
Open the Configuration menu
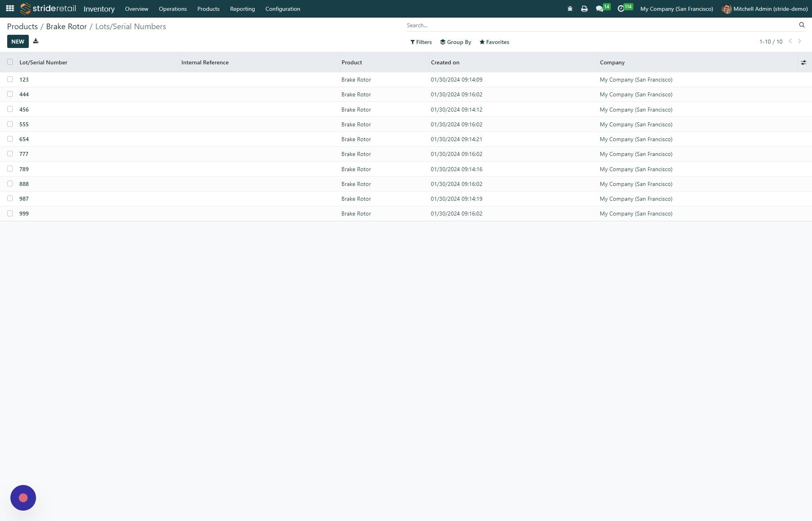(283, 9)
